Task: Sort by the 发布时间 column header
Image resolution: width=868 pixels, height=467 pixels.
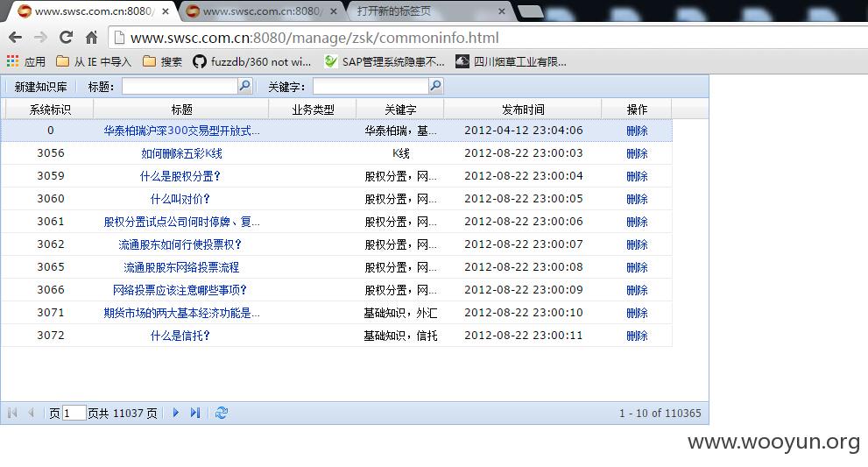Action: [523, 110]
